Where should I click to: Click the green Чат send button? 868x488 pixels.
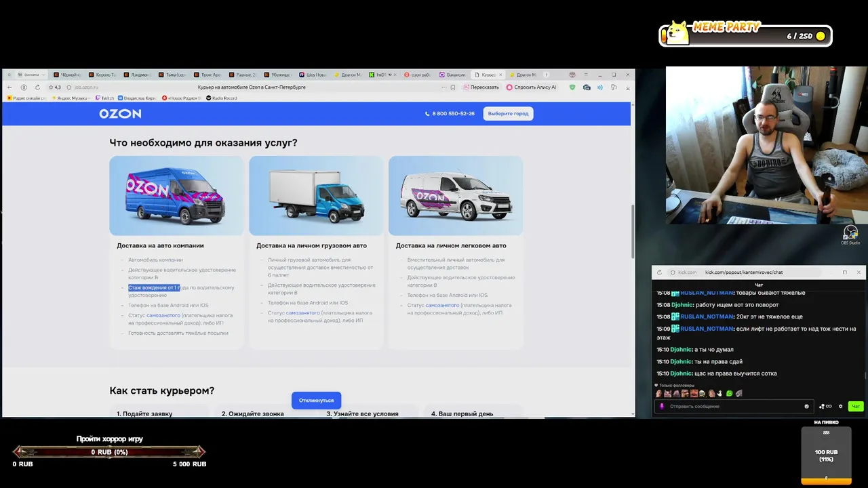coord(856,406)
